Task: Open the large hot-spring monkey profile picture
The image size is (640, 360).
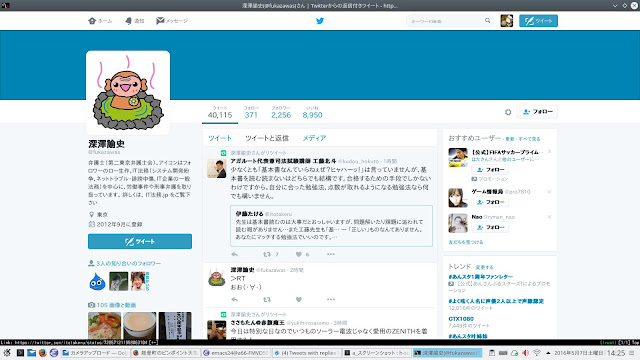Action: (128, 93)
